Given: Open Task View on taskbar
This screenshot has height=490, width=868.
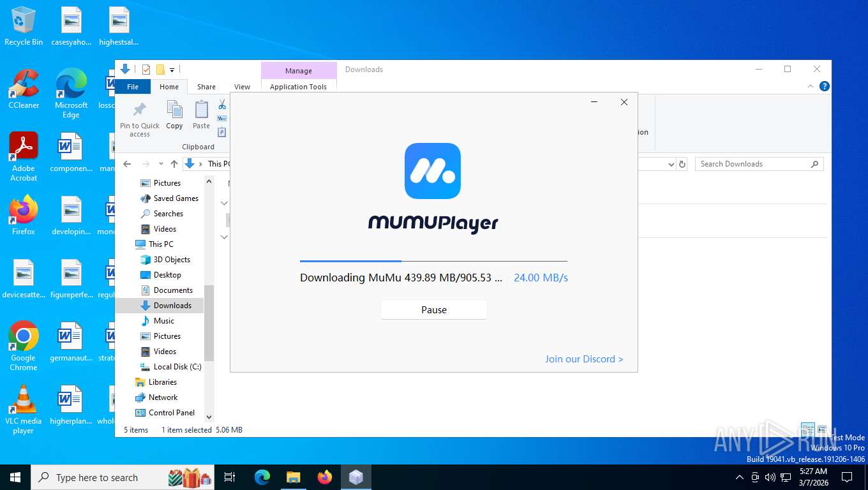Looking at the screenshot, I should (x=230, y=477).
